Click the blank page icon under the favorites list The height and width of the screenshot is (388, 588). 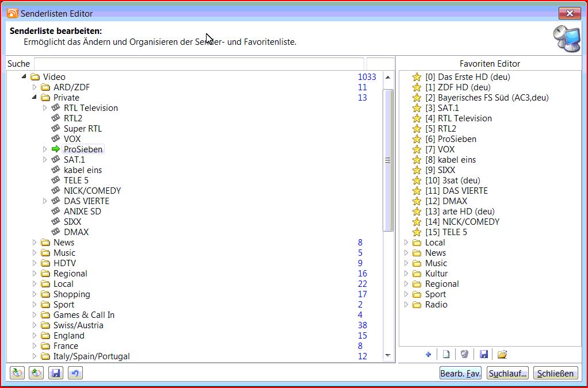(446, 354)
